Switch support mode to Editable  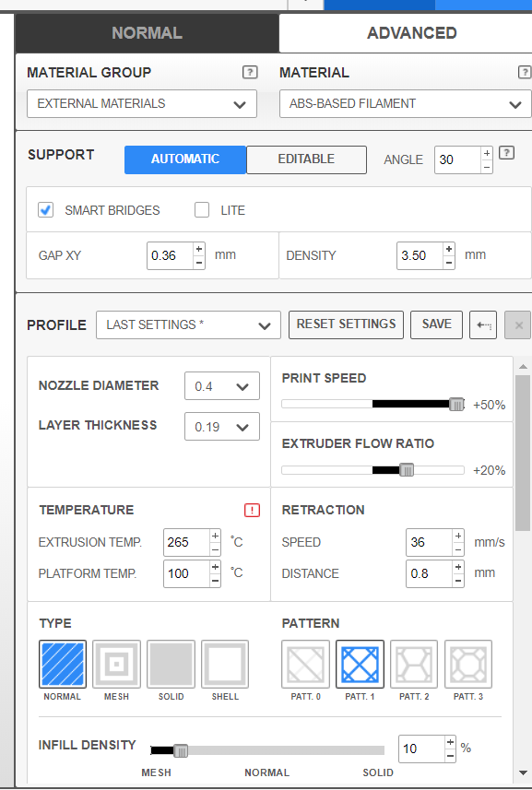[x=306, y=159]
